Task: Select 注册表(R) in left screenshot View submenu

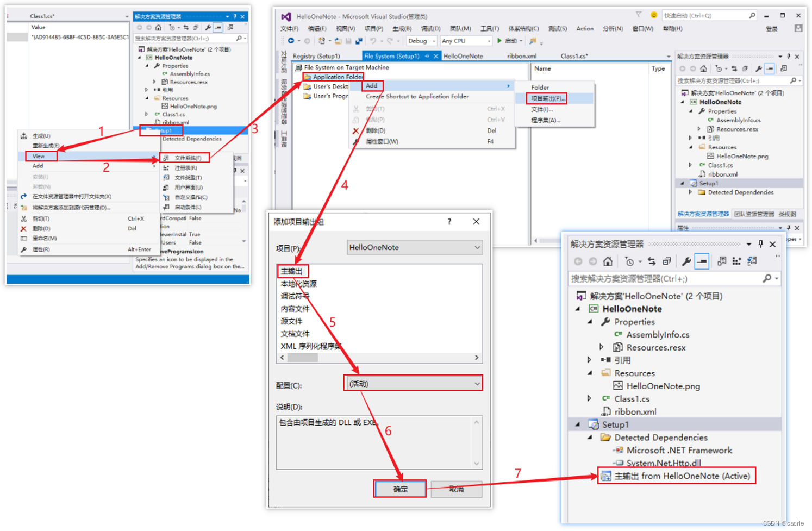Action: (186, 168)
